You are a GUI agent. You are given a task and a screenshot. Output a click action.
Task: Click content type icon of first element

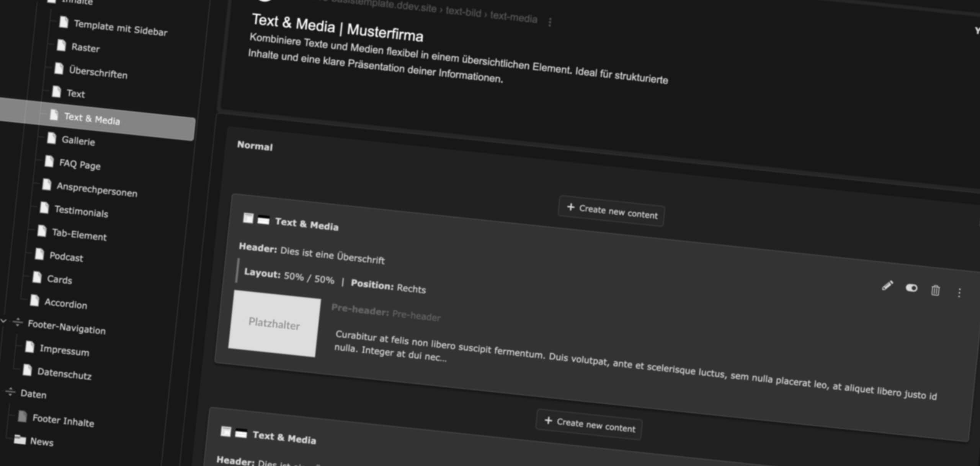point(263,220)
